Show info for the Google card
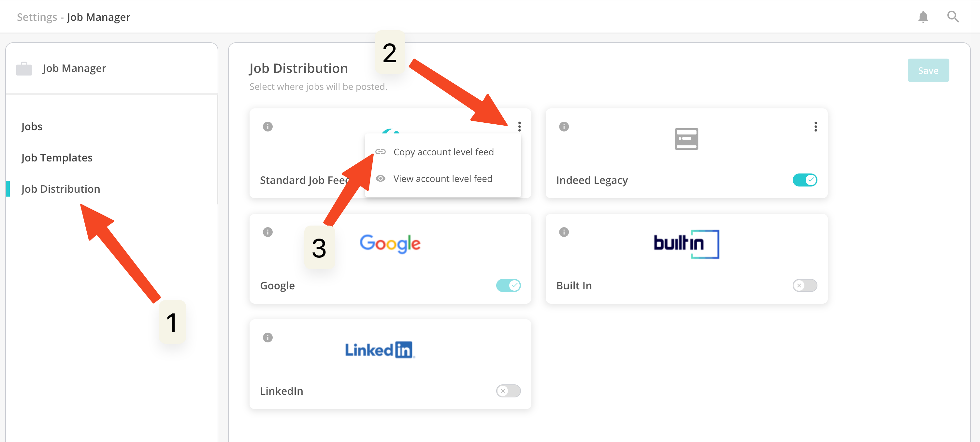Screen dimensions: 980x442 pos(268,232)
